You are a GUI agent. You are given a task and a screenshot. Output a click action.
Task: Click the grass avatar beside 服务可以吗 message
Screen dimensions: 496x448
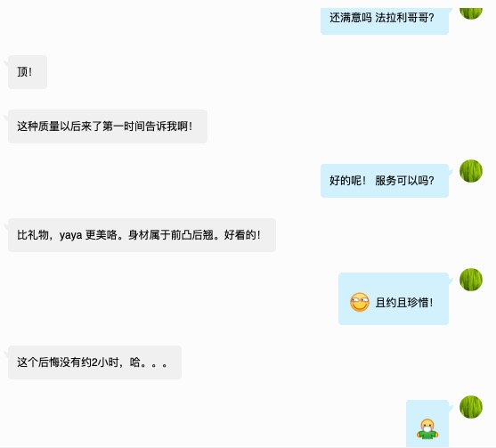pos(471,171)
